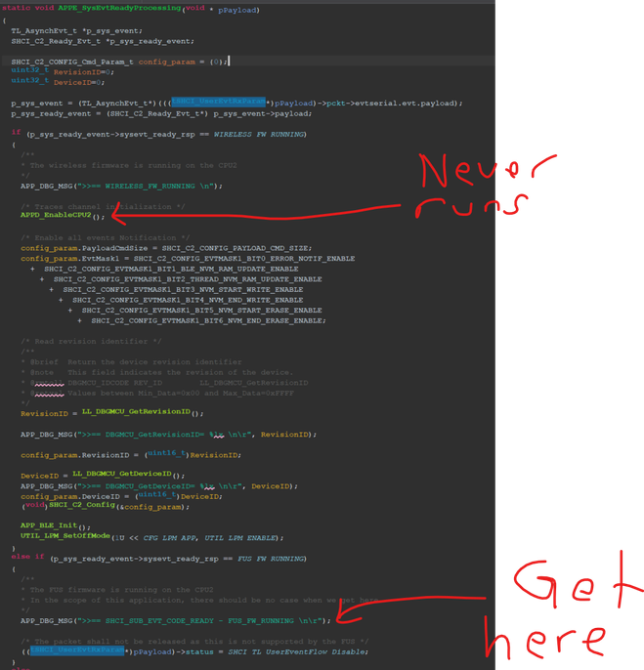Click SHCI_TL_UserEventFlow_Disable in status assignment
The image size is (644, 670).
click(296, 651)
